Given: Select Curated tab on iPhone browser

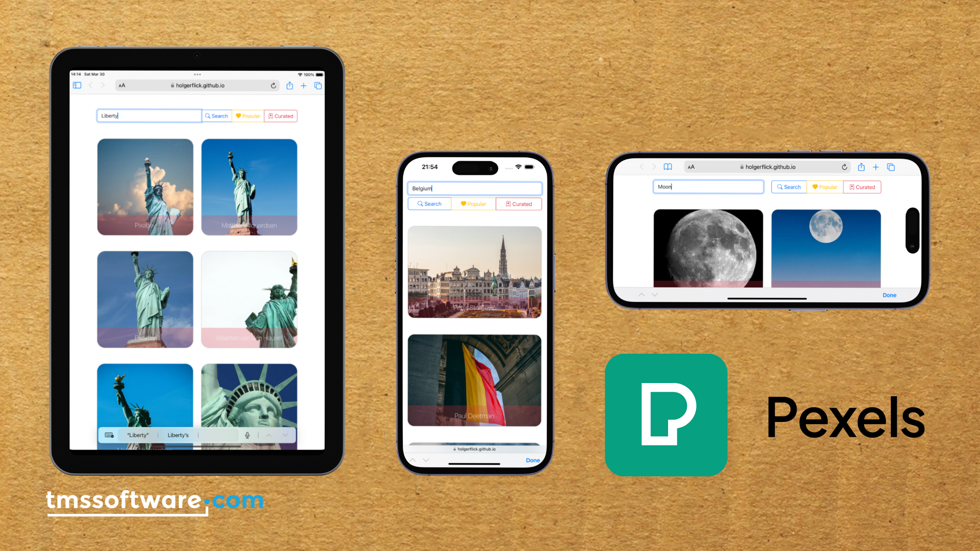Looking at the screenshot, I should point(518,204).
